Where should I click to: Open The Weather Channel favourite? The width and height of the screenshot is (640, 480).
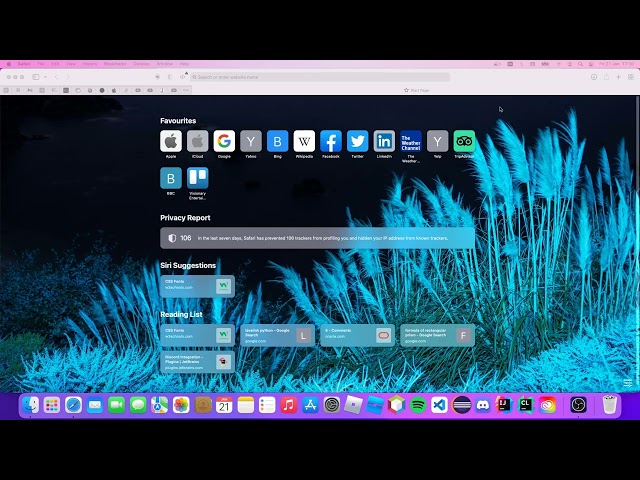click(411, 141)
